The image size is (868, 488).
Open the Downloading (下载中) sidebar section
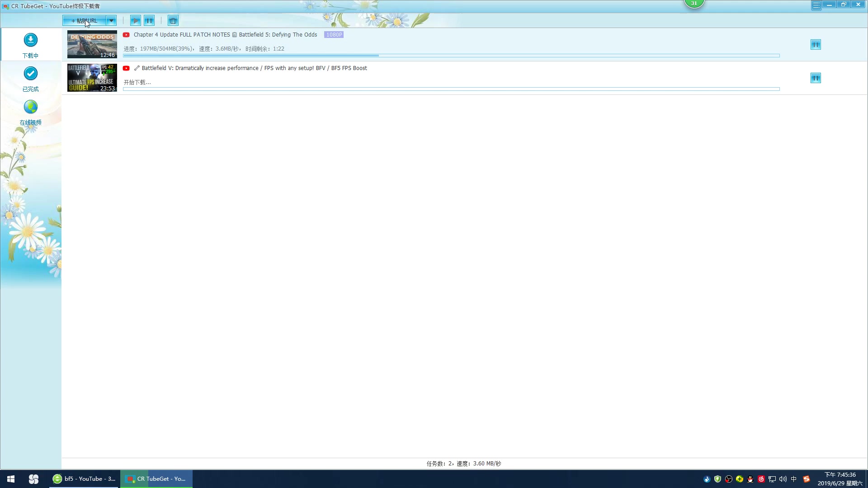click(x=31, y=45)
